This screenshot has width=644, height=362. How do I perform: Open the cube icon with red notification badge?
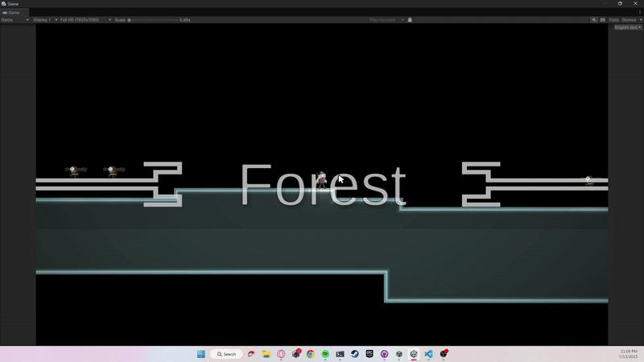click(296, 354)
